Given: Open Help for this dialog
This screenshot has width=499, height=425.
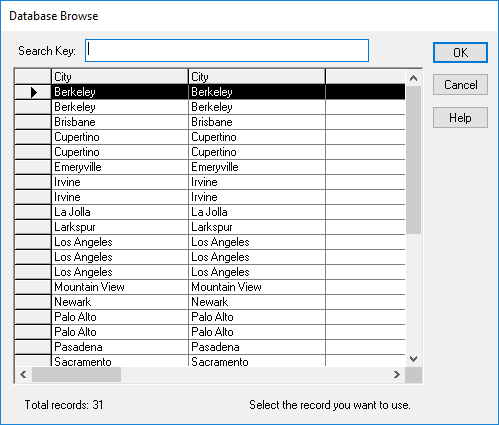Looking at the screenshot, I should tap(460, 118).
